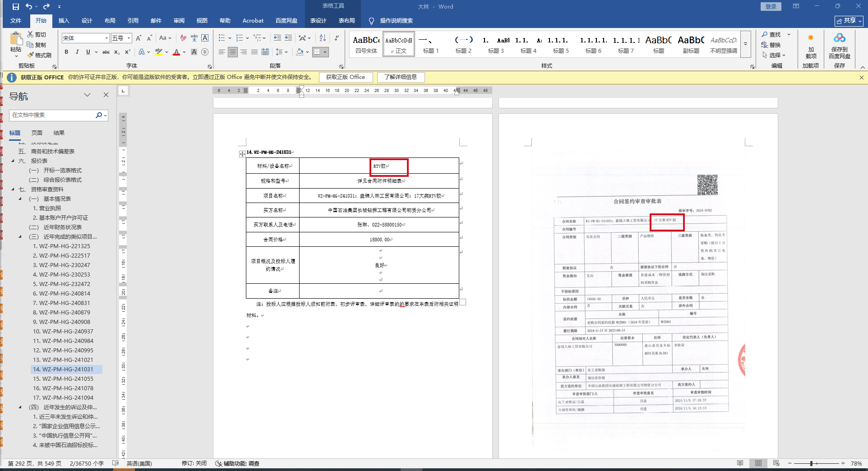Switch to read mode view in status bar
868x471 pixels.
[740, 463]
